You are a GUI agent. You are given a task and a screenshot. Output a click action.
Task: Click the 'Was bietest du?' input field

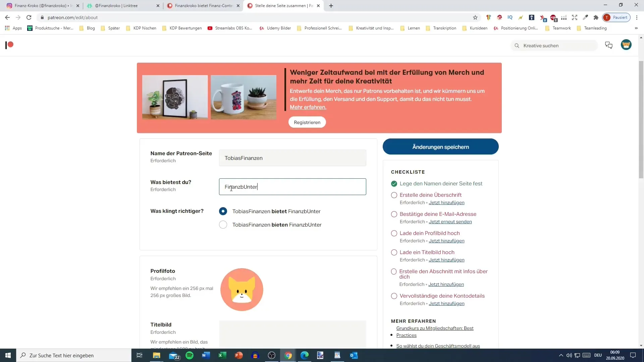292,187
